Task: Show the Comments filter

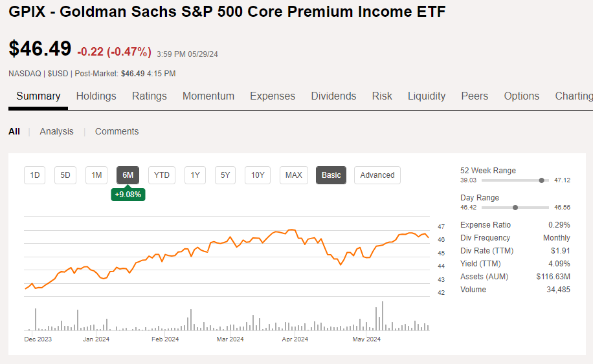Action: 117,131
